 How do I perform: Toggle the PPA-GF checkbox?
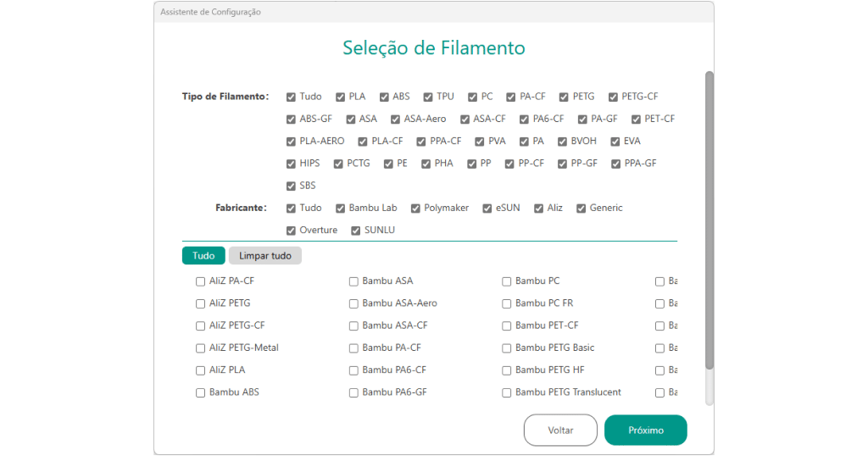[x=615, y=164]
